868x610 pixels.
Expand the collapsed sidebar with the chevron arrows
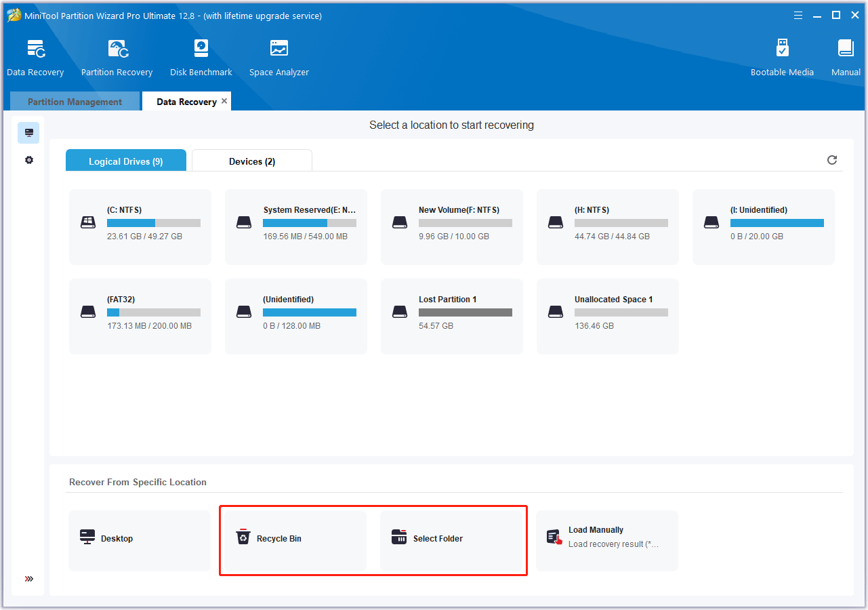tap(28, 579)
